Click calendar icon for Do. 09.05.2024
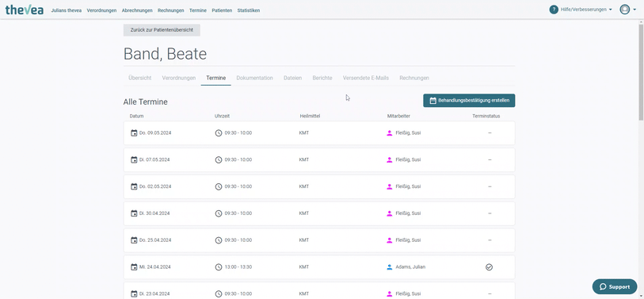Screen dimensions: 644x299 point(134,132)
